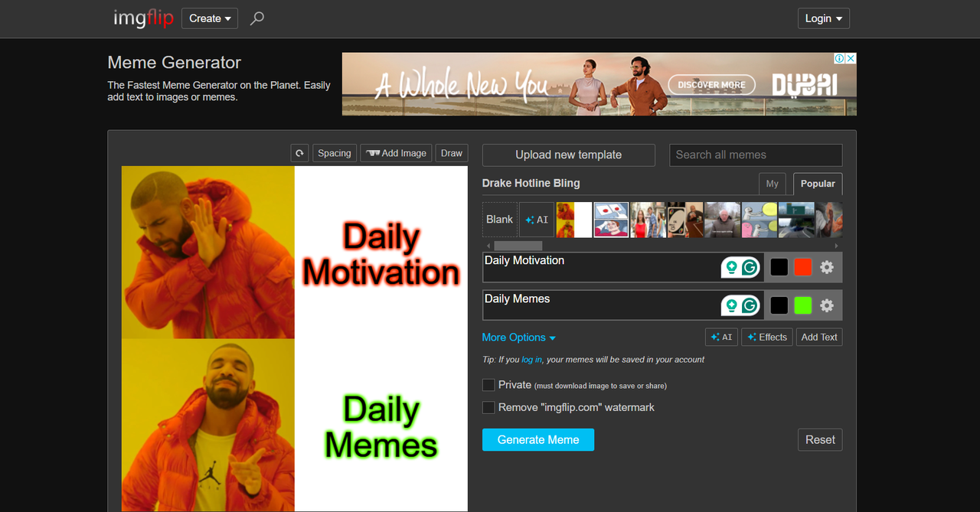This screenshot has height=512, width=980.
Task: Click Daily Memes text on meme preview
Action: click(x=381, y=428)
